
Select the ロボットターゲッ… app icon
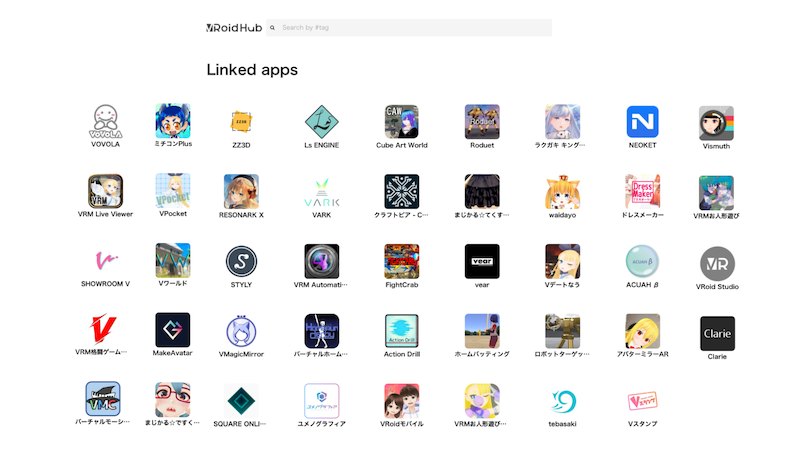coord(562,331)
